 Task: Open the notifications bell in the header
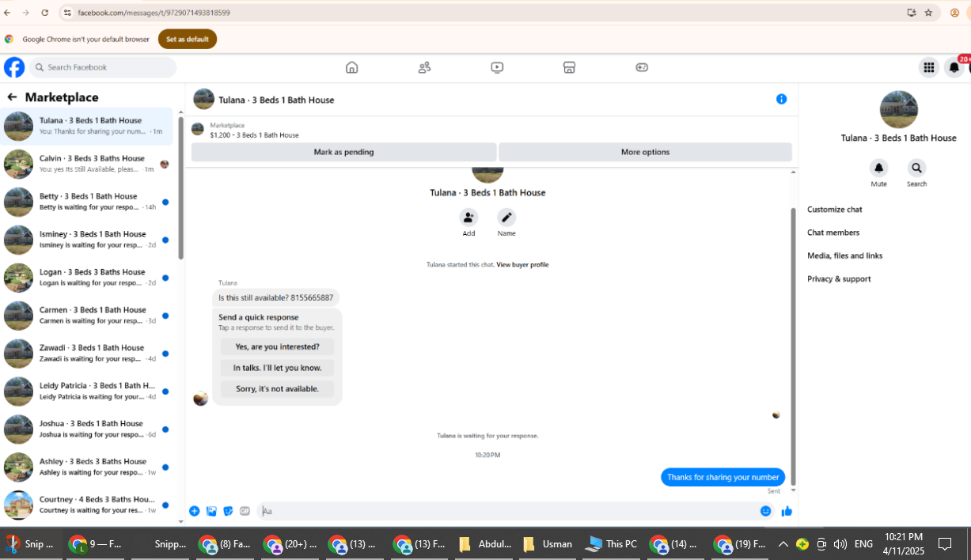[x=954, y=67]
